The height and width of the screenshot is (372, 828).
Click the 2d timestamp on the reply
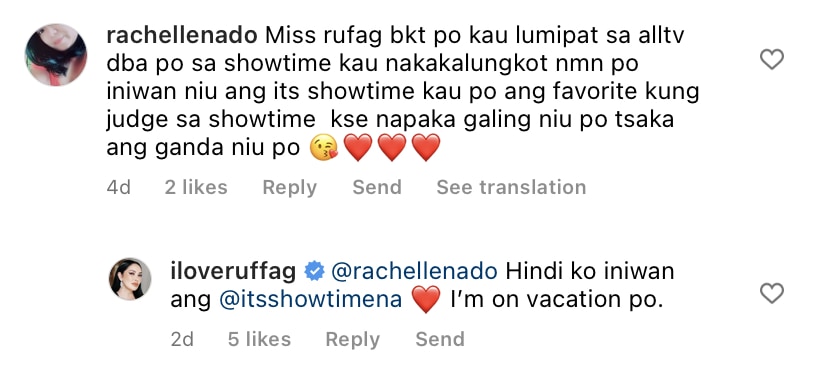point(182,339)
